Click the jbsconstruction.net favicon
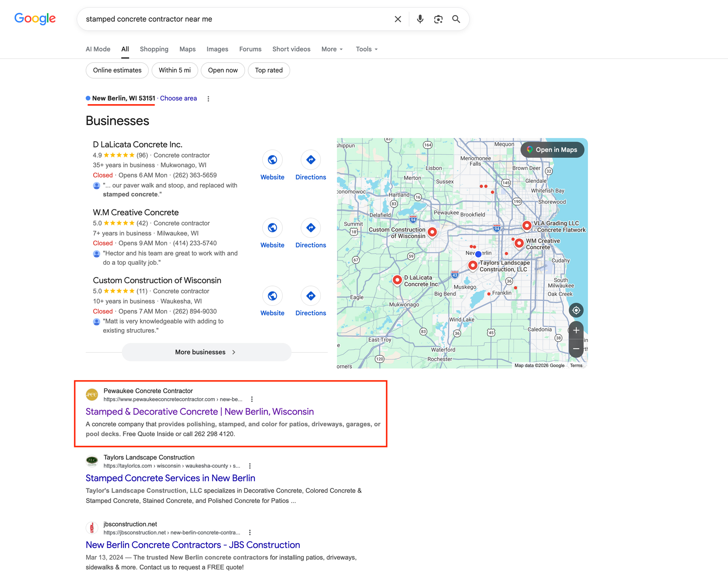This screenshot has height=573, width=728. click(92, 528)
